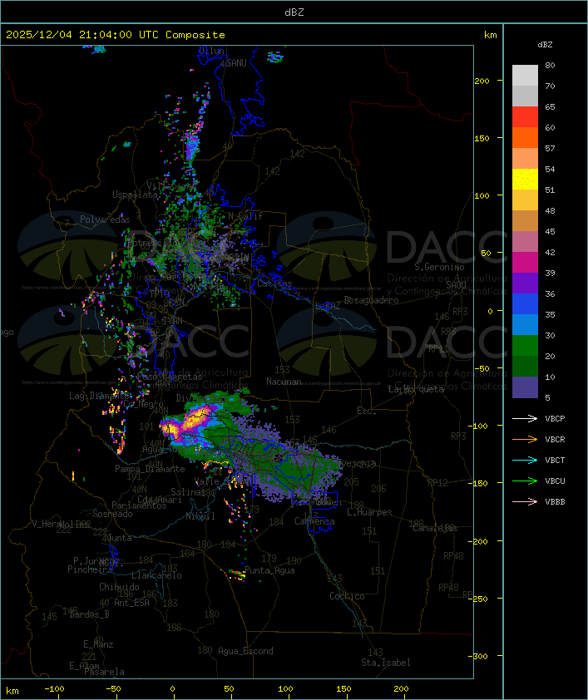Click the 0 tick on the vertical axis
Screen dimensions: 588x700
pos(490,311)
